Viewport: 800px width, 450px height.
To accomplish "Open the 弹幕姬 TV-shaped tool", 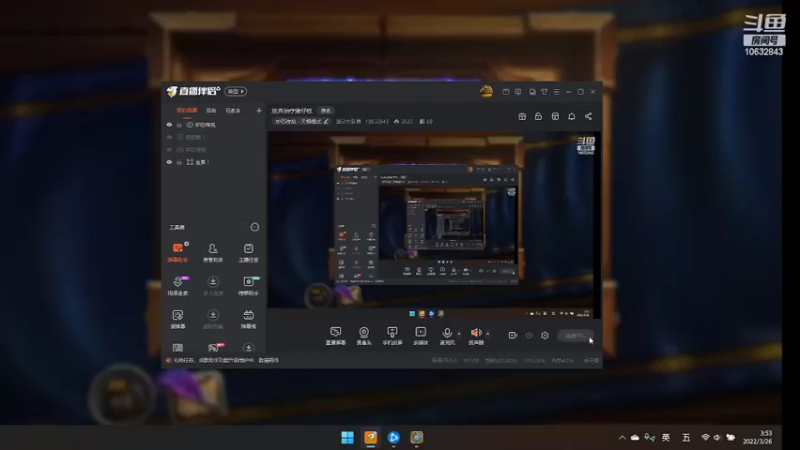I will (248, 318).
